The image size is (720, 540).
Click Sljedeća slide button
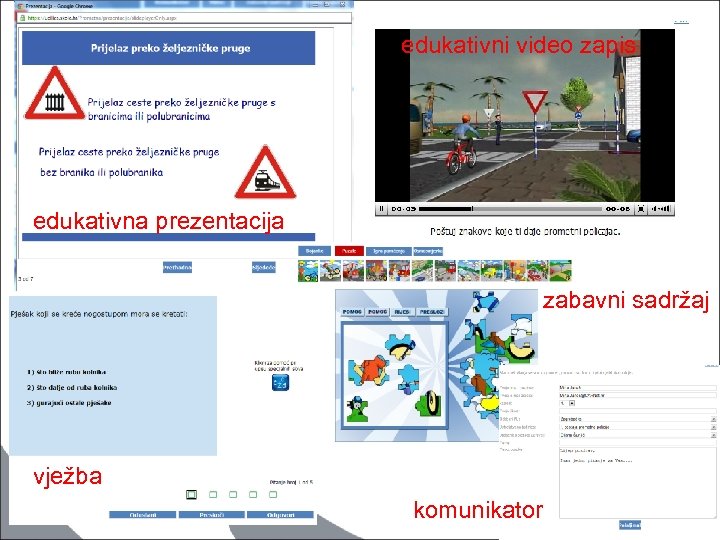click(264, 267)
